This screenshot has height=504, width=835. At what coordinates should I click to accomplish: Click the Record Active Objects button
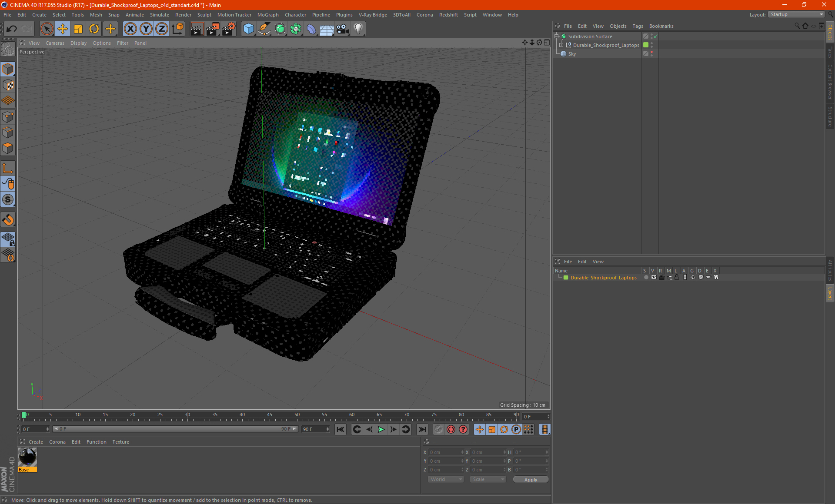point(439,429)
